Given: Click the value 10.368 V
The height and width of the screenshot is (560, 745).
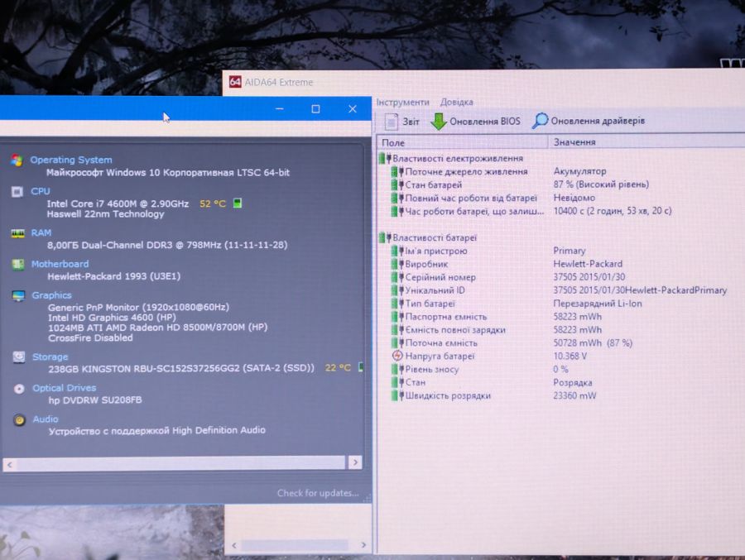Looking at the screenshot, I should [570, 356].
